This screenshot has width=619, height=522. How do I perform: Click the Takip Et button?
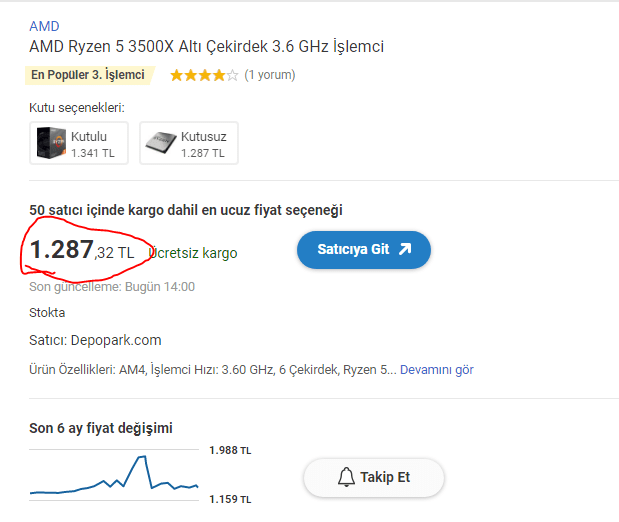[374, 478]
